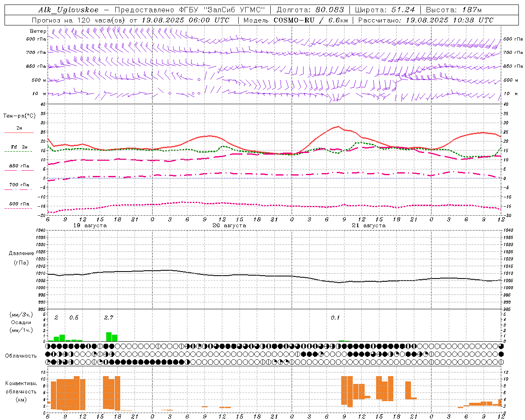
Task: Click the Давление pressure panel label
Action: click(21, 253)
